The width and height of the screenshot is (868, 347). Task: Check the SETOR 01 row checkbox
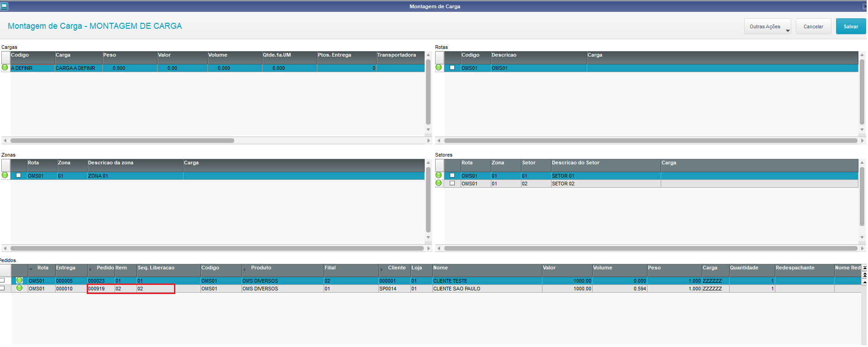pyautogui.click(x=452, y=175)
